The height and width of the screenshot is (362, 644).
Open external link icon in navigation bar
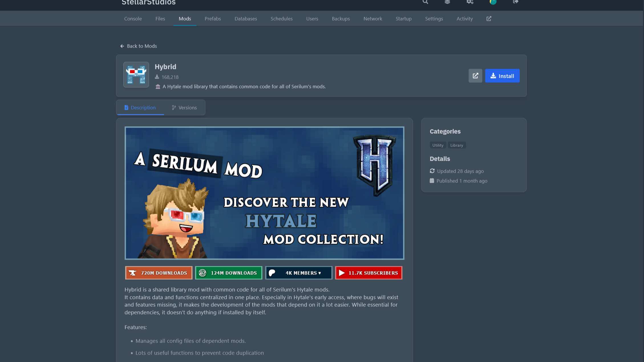[489, 19]
